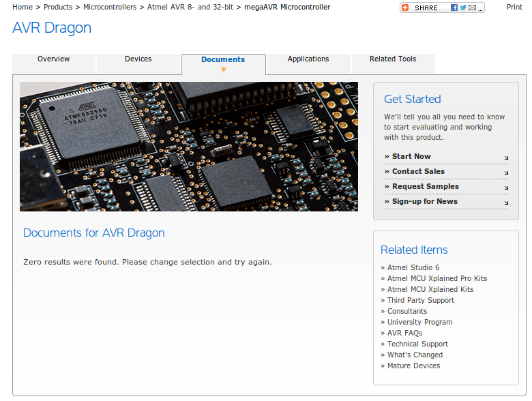Open University Program link
Image resolution: width=532 pixels, height=401 pixels.
coord(419,323)
